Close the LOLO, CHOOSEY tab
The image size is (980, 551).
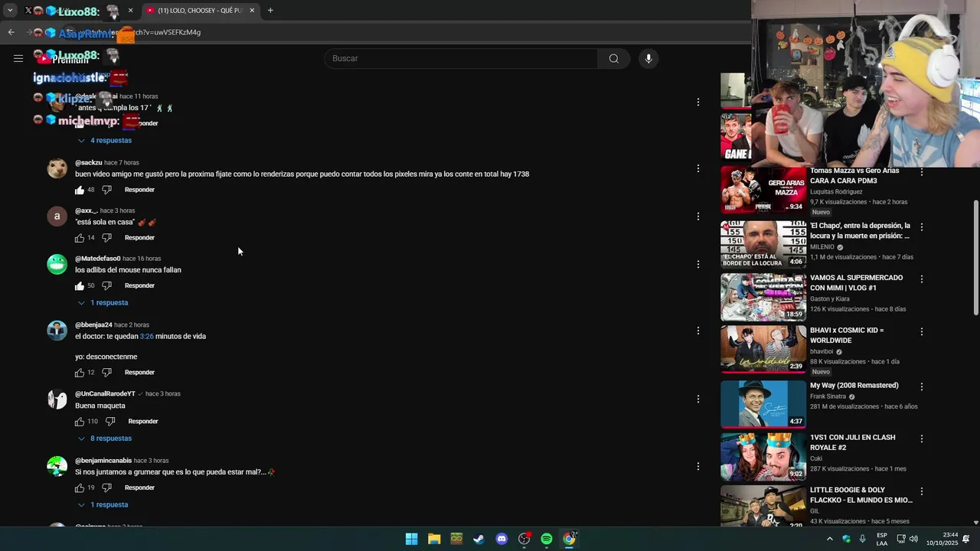pyautogui.click(x=252, y=11)
